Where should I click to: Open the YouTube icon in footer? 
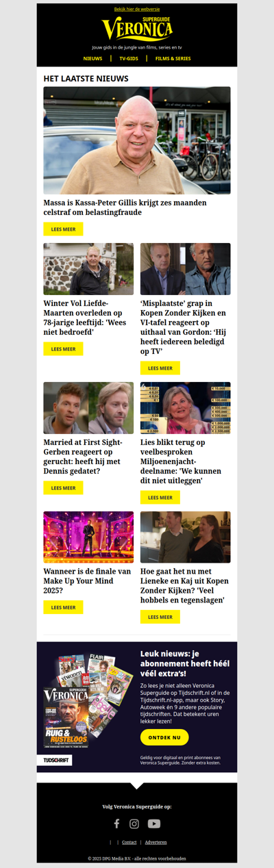(x=154, y=824)
